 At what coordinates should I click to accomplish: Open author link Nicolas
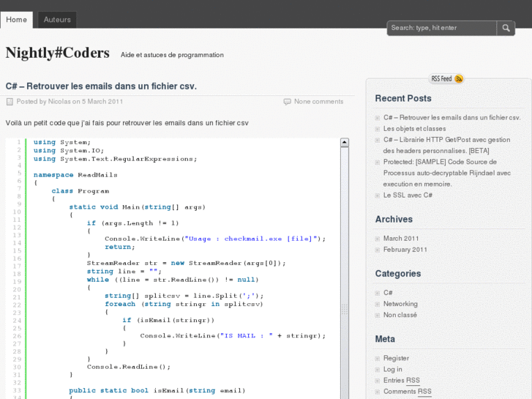coord(59,102)
